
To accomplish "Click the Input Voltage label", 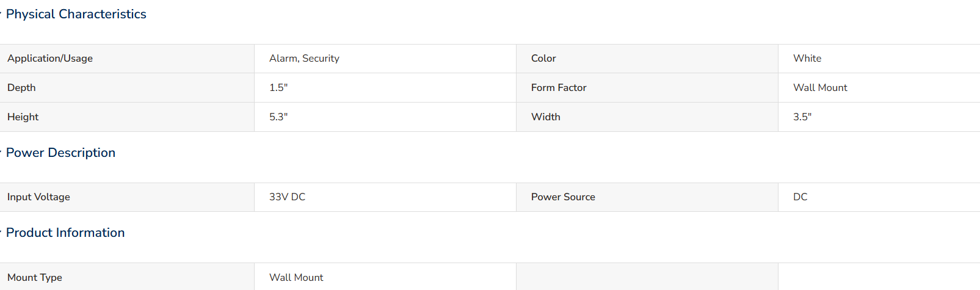I will pyautogui.click(x=38, y=197).
